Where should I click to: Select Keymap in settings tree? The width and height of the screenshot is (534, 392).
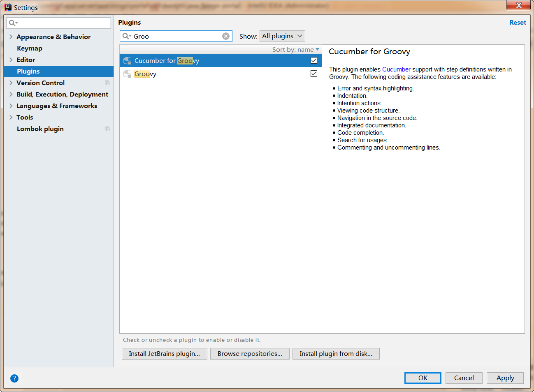pos(30,48)
